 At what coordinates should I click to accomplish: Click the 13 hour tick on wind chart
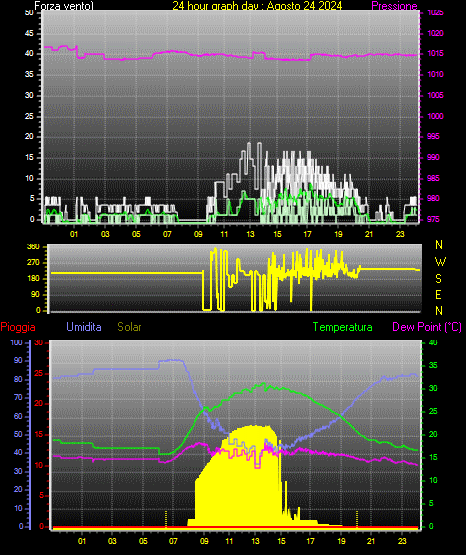click(x=250, y=234)
